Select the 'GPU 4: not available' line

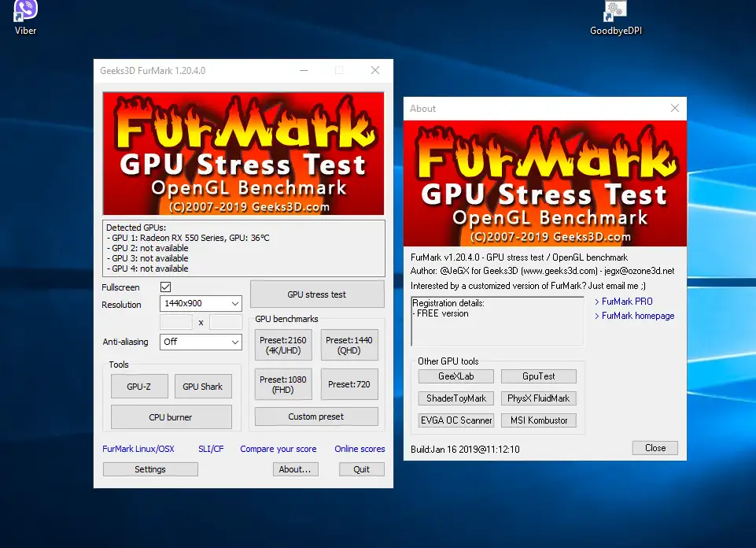point(148,268)
